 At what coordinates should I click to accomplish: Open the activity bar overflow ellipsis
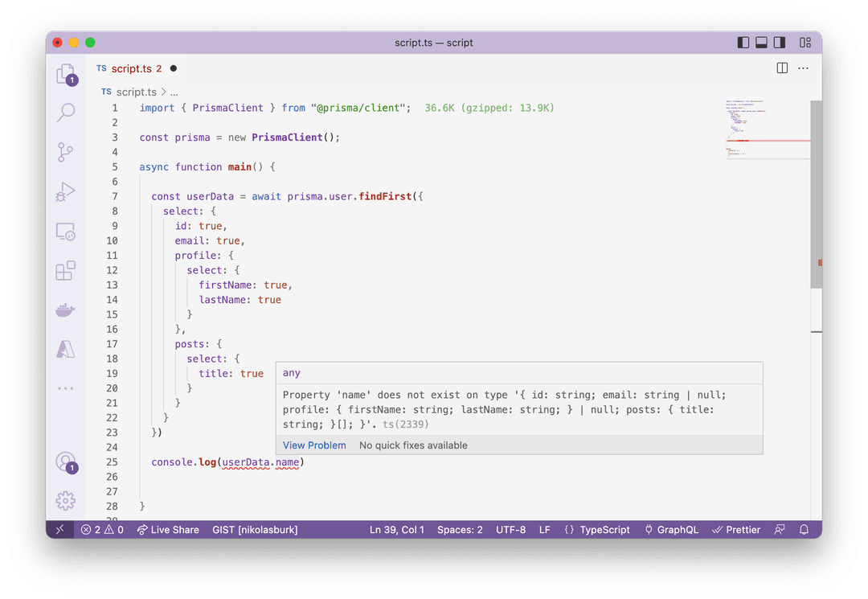coord(65,388)
